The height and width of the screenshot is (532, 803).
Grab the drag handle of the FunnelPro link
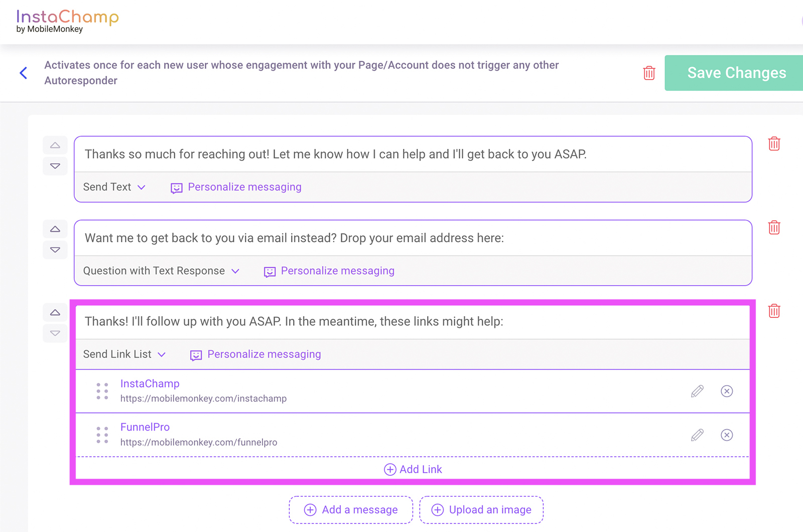point(102,435)
